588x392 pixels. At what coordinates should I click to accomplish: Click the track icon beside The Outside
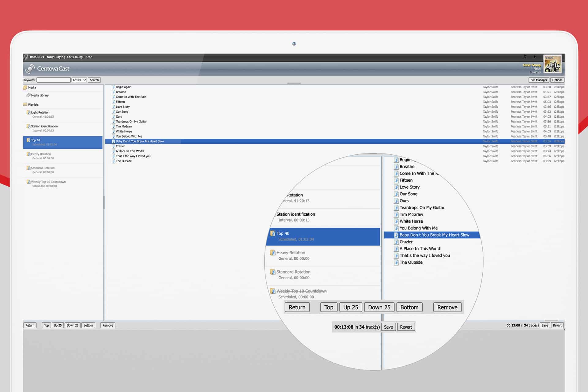click(114, 161)
